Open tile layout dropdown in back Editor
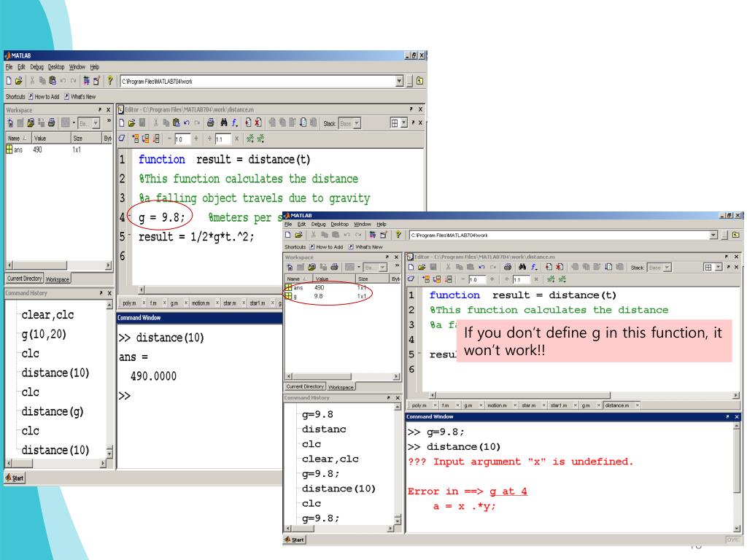The image size is (747, 560). click(x=404, y=122)
